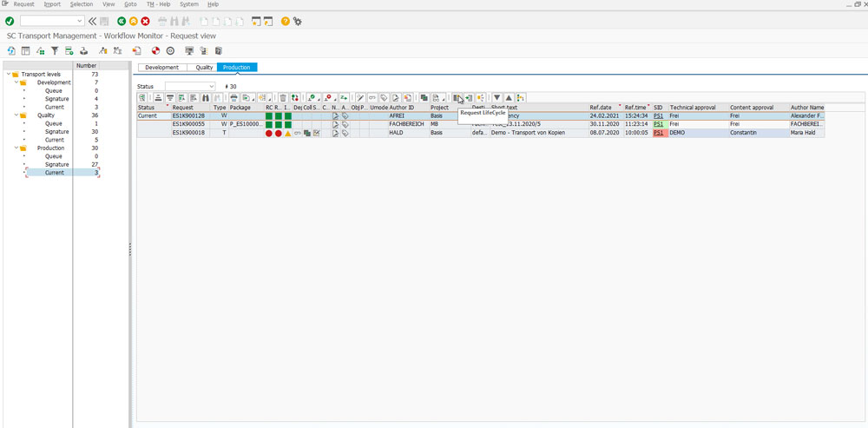Switch to the Development tab
Image resolution: width=868 pixels, height=428 pixels.
pyautogui.click(x=162, y=68)
